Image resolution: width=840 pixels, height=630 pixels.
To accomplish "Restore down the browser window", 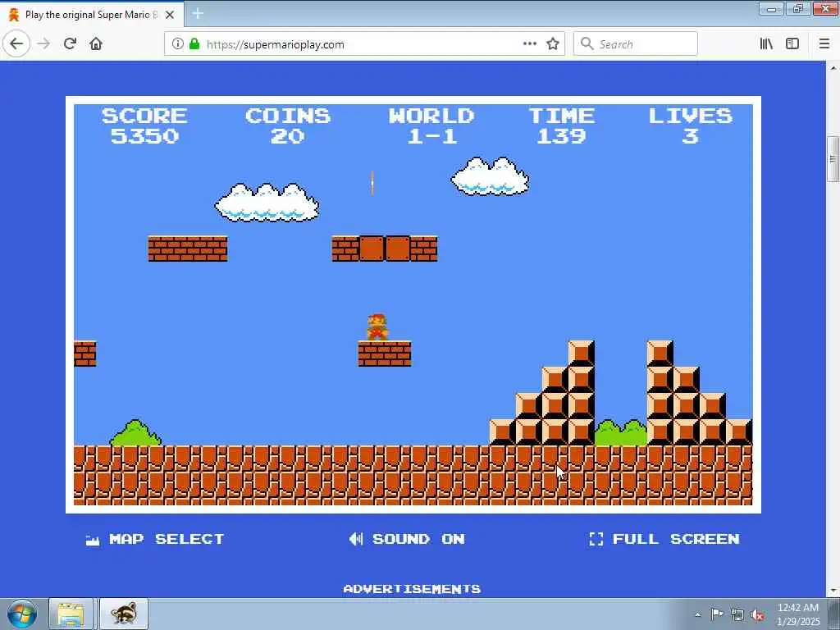I will (x=798, y=9).
